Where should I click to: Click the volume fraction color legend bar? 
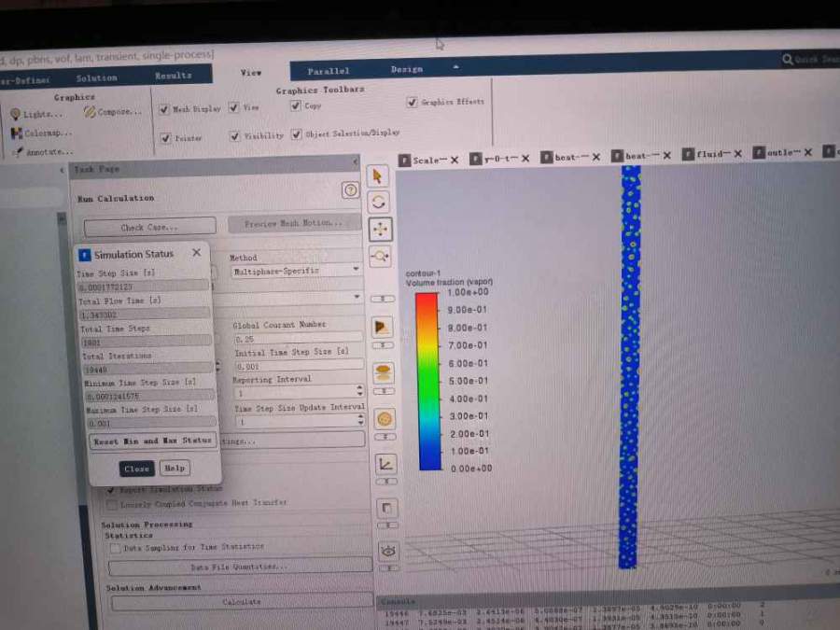point(427,381)
